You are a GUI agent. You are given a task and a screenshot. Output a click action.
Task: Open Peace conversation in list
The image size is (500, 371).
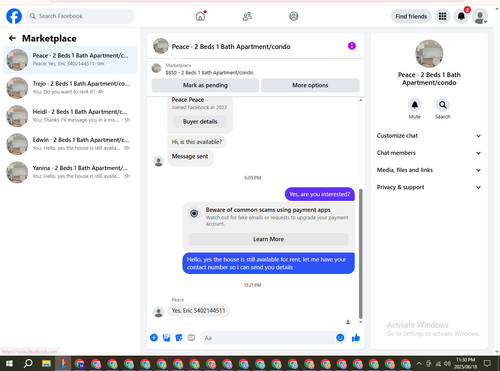(70, 60)
